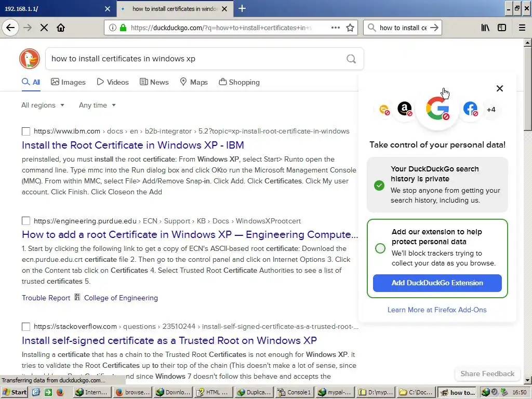The image size is (532, 399).
Task: Click the search magnifier in DuckDuckGo box
Action: point(351,59)
